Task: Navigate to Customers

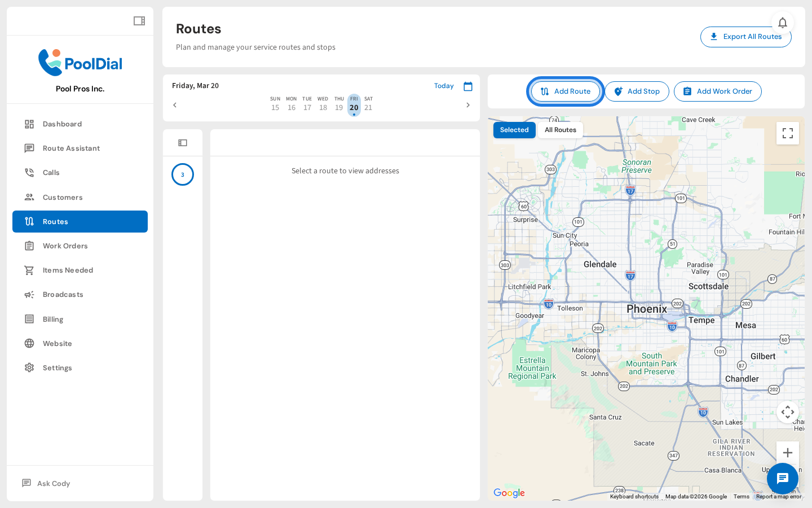Action: click(x=62, y=197)
